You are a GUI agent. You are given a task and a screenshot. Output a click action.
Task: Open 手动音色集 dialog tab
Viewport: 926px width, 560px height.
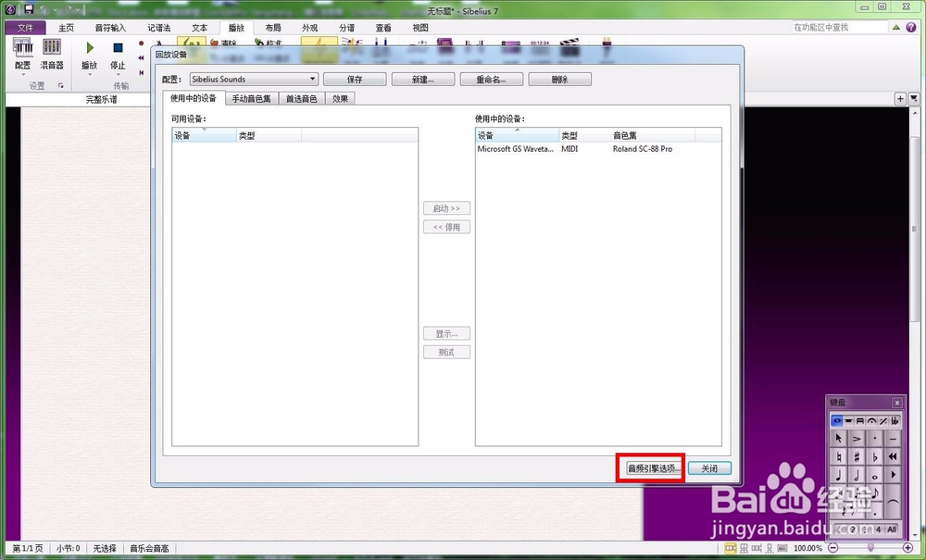251,99
